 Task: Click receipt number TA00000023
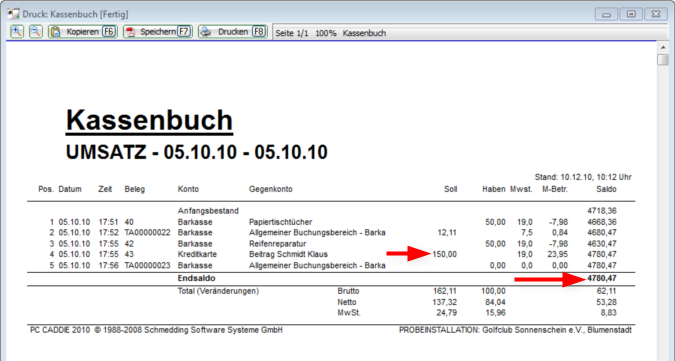click(x=147, y=265)
